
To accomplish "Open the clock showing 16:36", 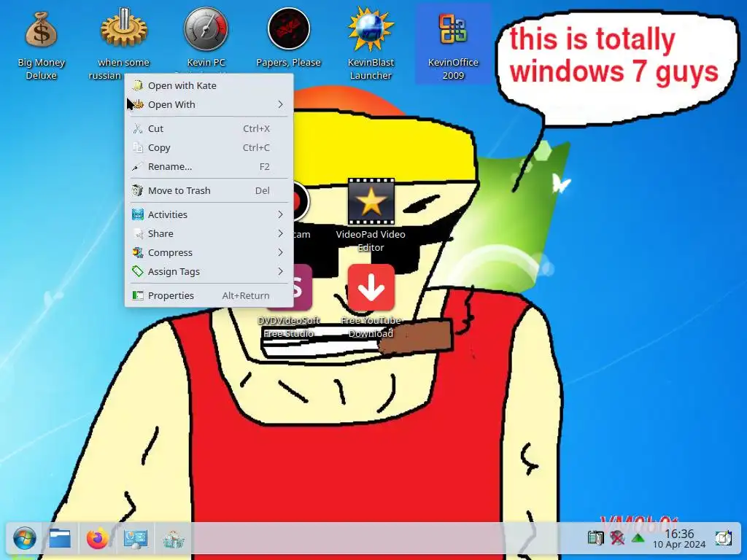I will (x=679, y=539).
